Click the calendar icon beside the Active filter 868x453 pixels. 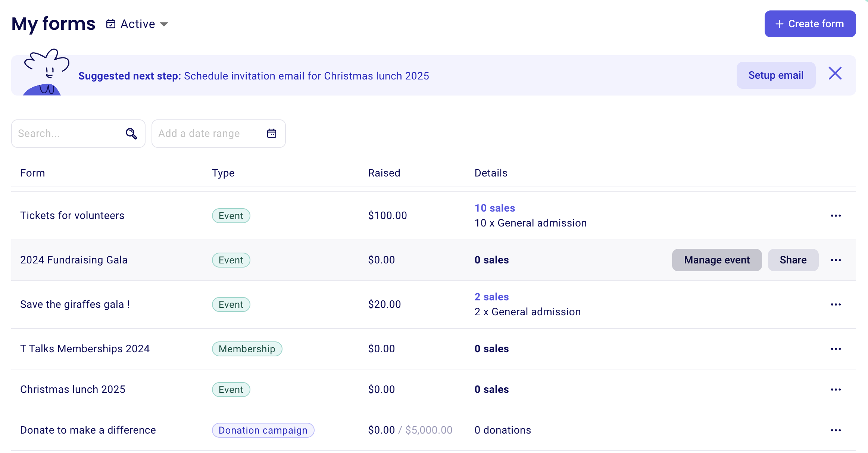[111, 23]
